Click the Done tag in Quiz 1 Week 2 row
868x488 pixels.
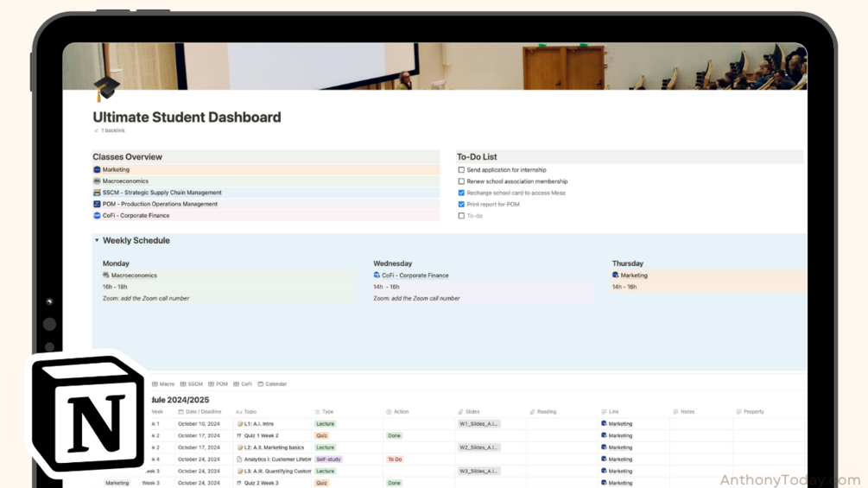coord(394,435)
